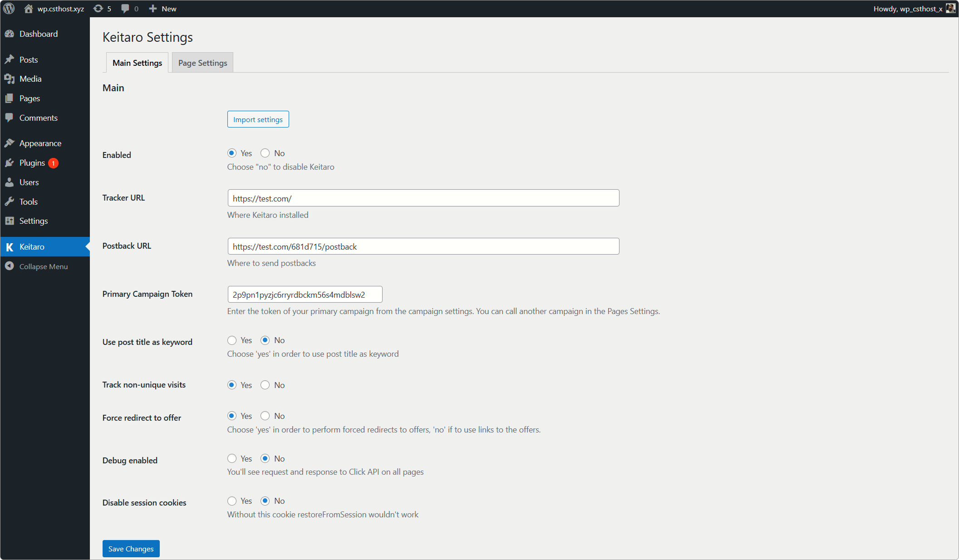Click the WordPress logo icon
The image size is (959, 560).
(9, 9)
